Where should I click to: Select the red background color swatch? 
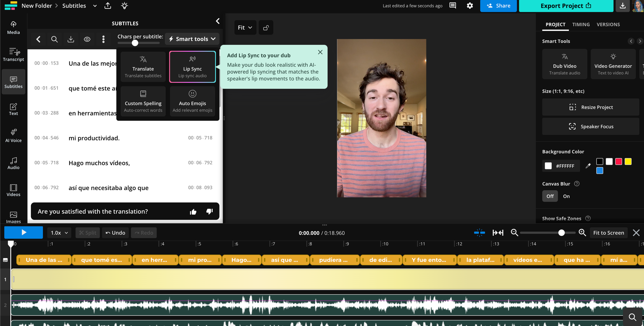coord(619,161)
